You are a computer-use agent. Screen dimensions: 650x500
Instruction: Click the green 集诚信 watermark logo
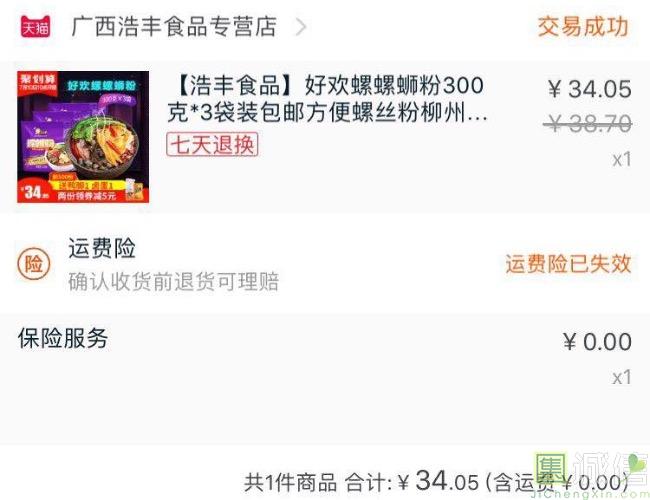pyautogui.click(x=592, y=473)
